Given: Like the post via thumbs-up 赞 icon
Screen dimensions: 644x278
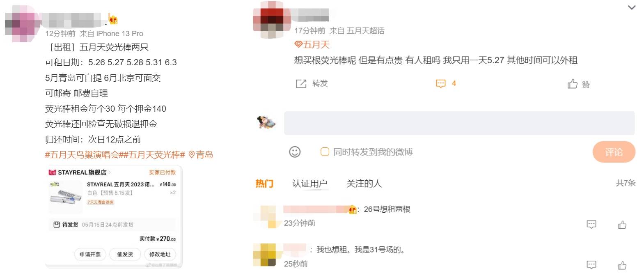Looking at the screenshot, I should (x=573, y=84).
